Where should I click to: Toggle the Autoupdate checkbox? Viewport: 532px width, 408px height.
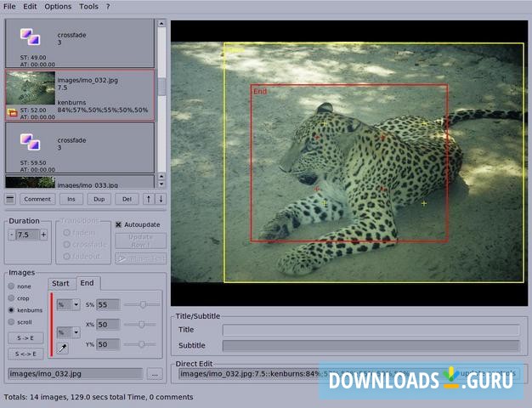[x=118, y=224]
